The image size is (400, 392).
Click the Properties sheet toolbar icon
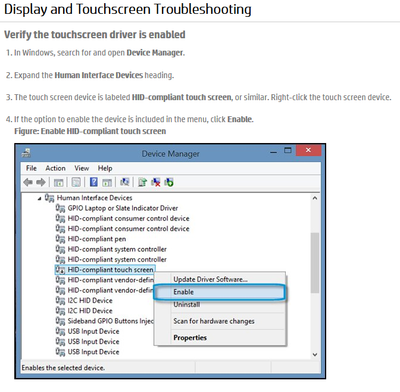(x=76, y=182)
